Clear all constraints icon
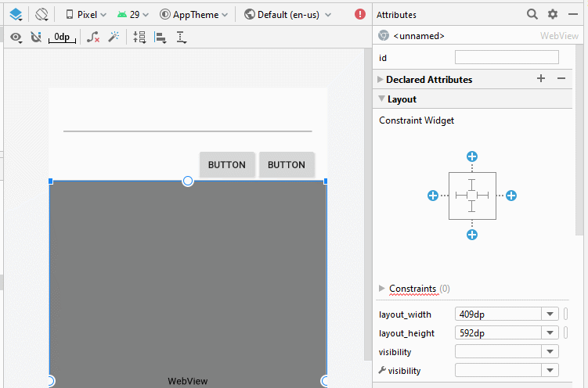The height and width of the screenshot is (388, 588). point(93,37)
